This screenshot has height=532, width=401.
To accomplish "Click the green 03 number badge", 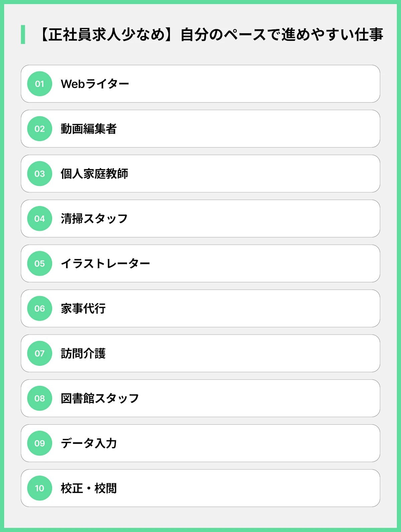I will pyautogui.click(x=39, y=174).
